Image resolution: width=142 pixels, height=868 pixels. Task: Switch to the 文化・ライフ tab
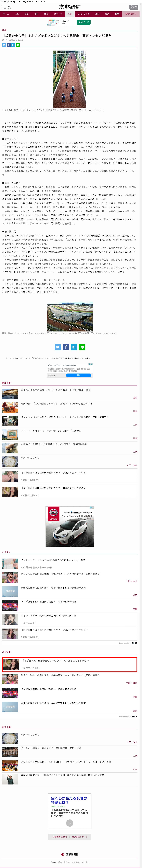[x=83, y=14]
